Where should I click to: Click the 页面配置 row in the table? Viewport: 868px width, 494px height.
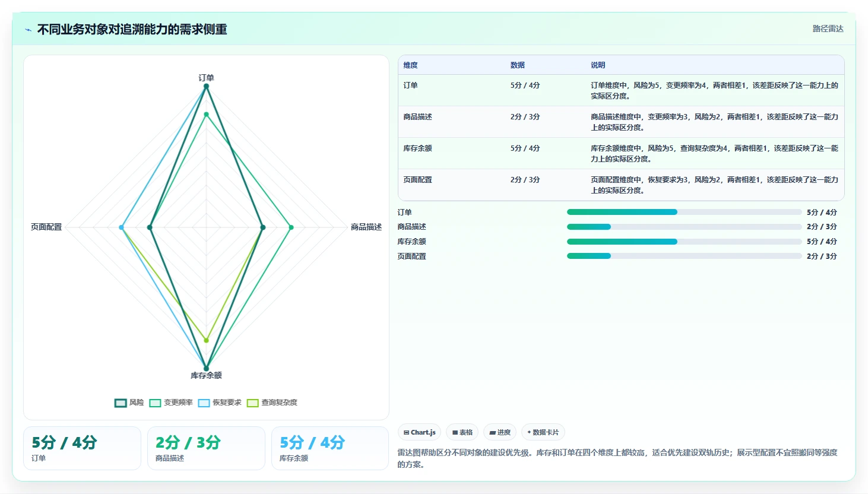point(621,185)
